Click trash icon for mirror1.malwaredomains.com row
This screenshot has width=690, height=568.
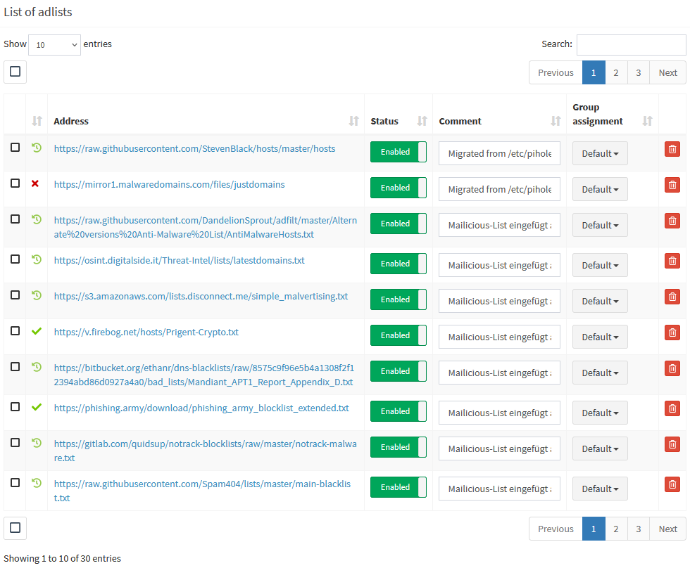point(672,185)
